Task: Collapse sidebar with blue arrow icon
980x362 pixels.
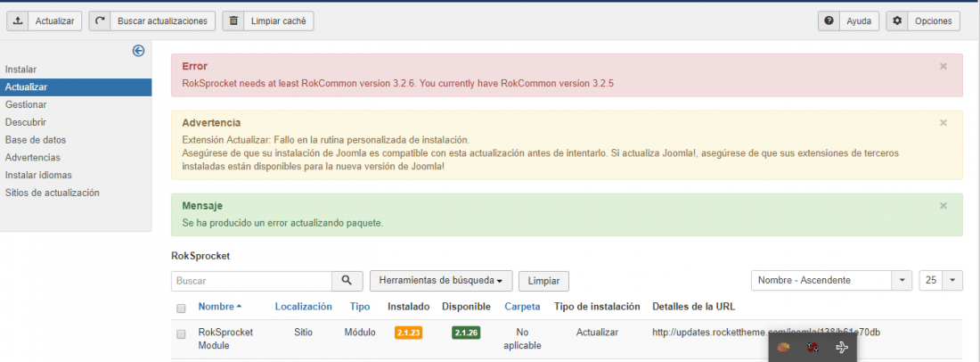Action: pyautogui.click(x=138, y=51)
